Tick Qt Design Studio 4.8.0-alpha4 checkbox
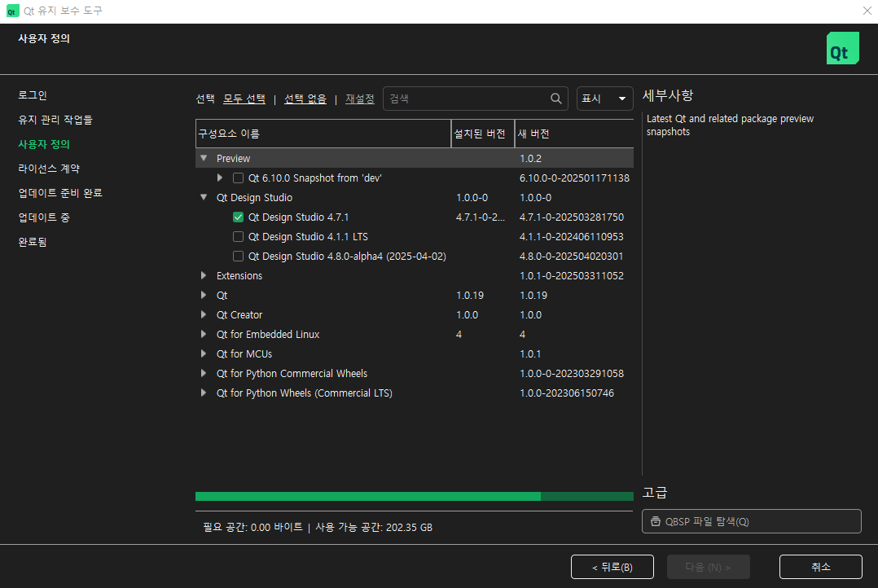Screen dimensions: 878x588 coord(238,257)
